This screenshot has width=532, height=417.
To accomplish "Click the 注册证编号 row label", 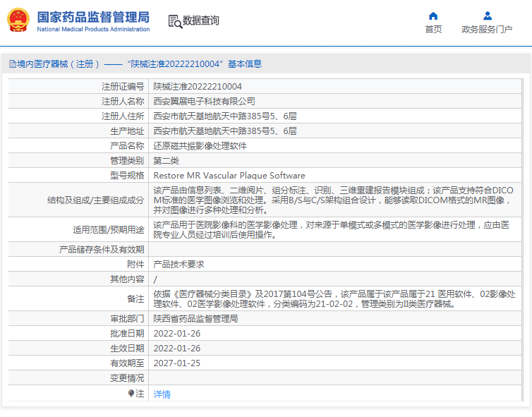I will [x=123, y=87].
